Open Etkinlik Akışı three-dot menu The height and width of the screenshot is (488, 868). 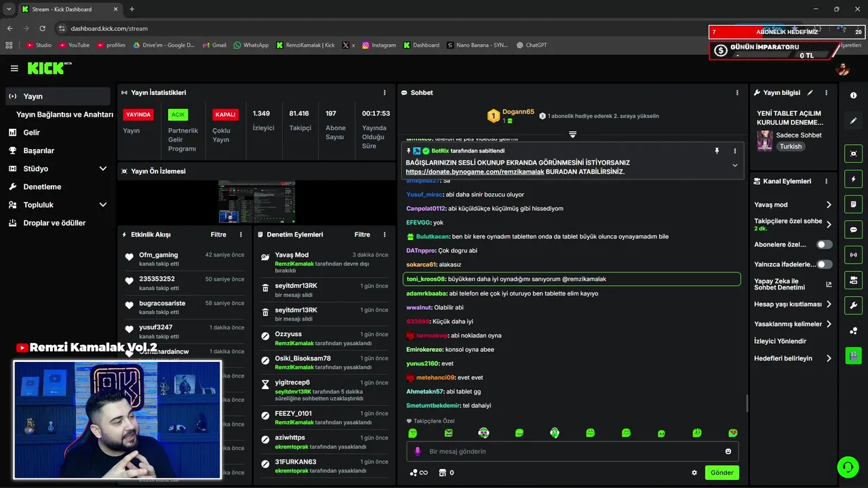(x=241, y=235)
